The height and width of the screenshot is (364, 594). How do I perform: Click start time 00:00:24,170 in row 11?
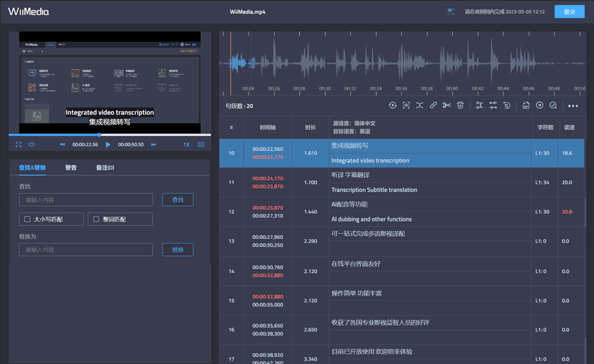(x=267, y=178)
